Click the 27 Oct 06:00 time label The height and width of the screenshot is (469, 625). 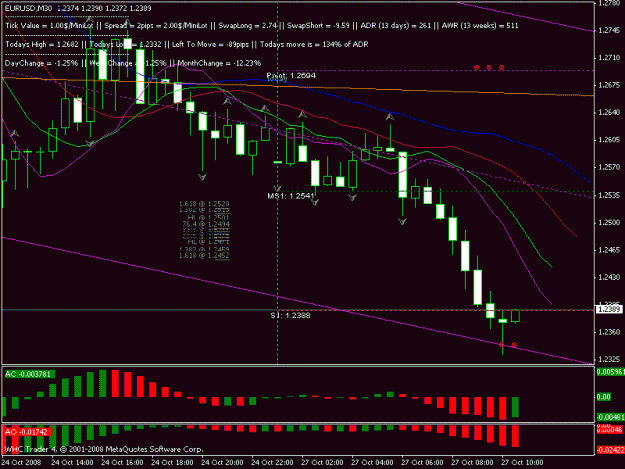[x=422, y=463]
